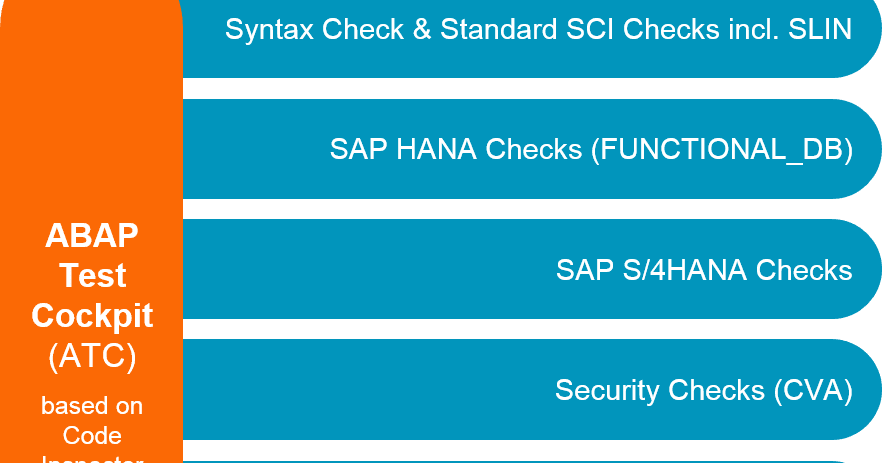Image resolution: width=882 pixels, height=463 pixels.
Task: Click the SLIN text in top bar
Action: pyautogui.click(x=820, y=29)
